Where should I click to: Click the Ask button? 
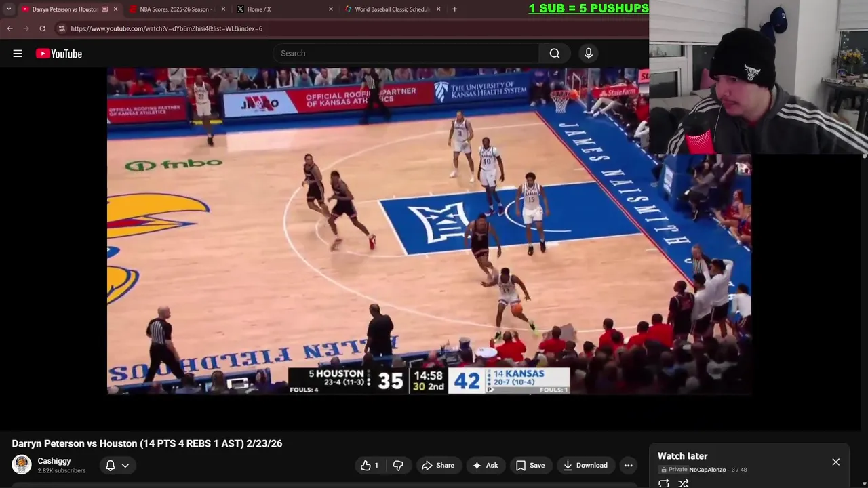click(x=485, y=465)
